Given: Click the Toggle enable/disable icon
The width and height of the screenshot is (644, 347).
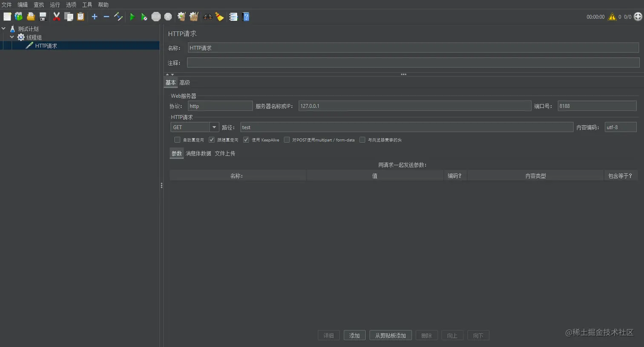Looking at the screenshot, I should click(x=118, y=17).
